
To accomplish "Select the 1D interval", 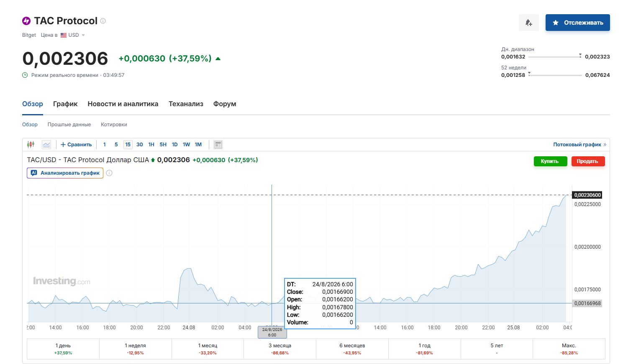I will (x=175, y=145).
